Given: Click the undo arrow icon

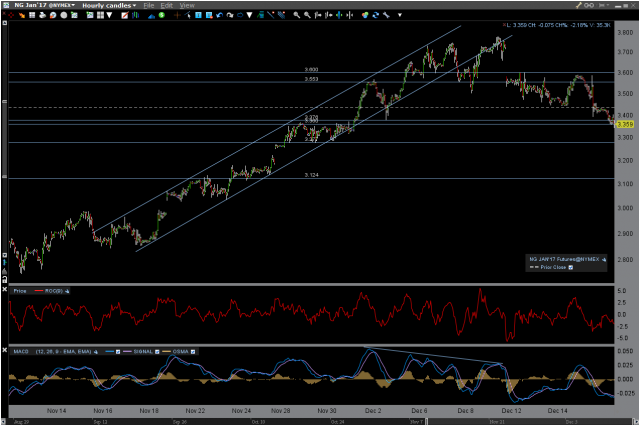Looking at the screenshot, I should pyautogui.click(x=220, y=15).
